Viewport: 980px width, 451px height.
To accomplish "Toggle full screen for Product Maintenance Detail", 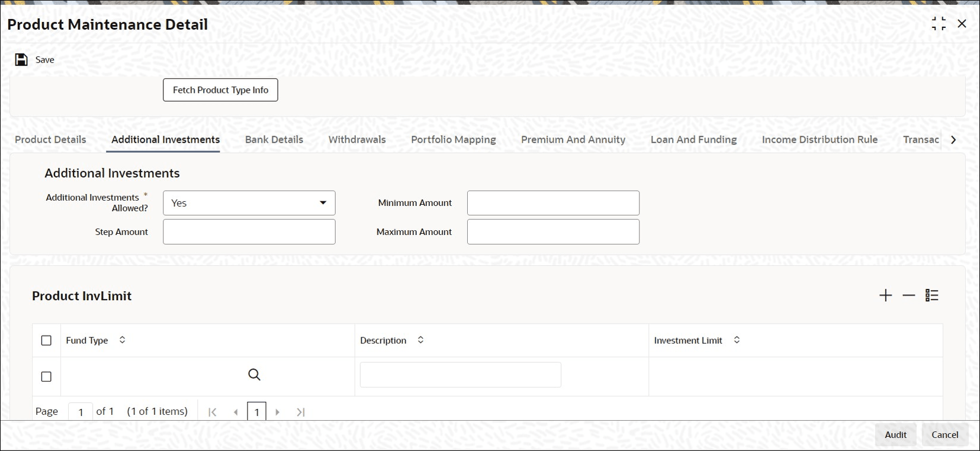I will click(939, 24).
